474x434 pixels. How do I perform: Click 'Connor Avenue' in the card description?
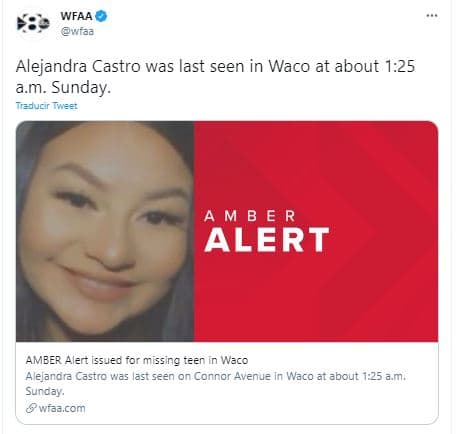pyautogui.click(x=232, y=376)
